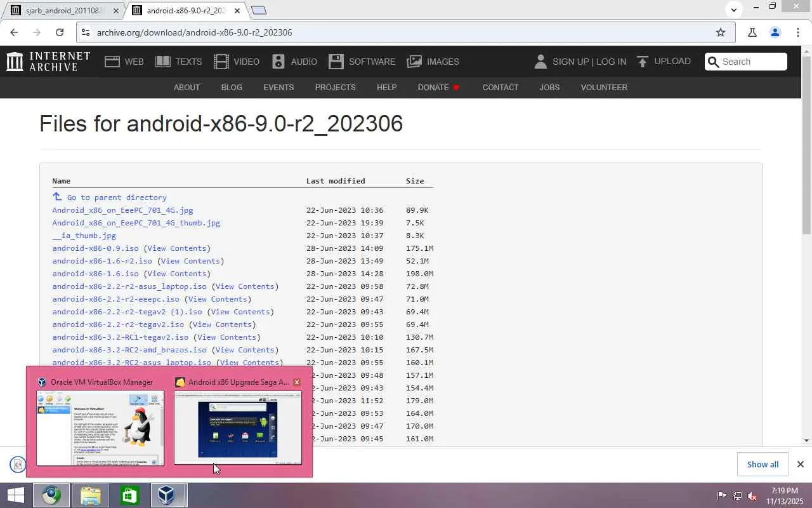812x508 pixels.
Task: Open the CONTACT page
Action: 501,87
